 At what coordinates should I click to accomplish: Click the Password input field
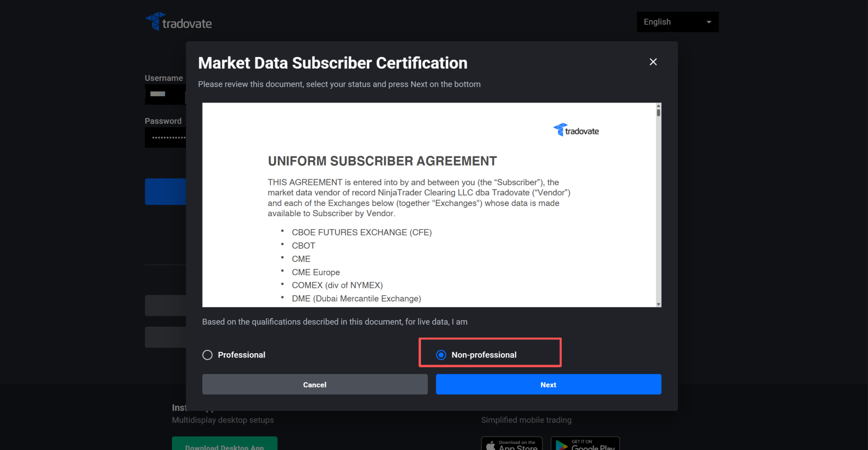click(165, 138)
